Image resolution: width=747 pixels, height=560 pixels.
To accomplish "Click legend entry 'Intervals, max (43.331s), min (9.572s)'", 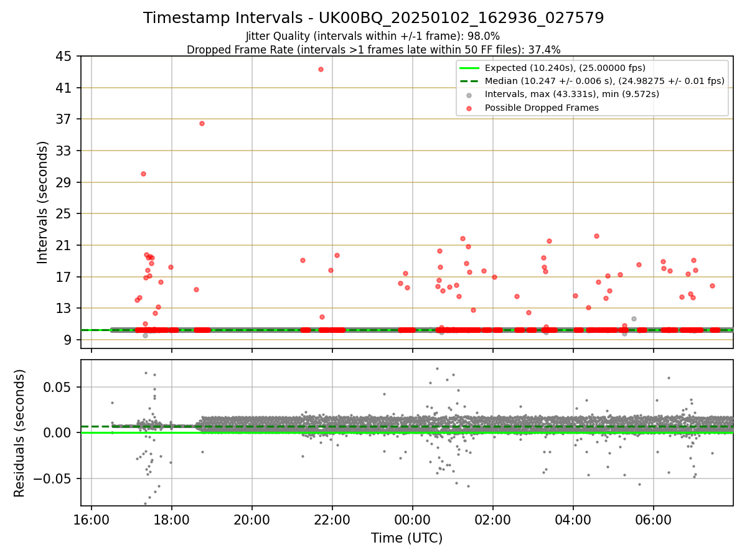I will pyautogui.click(x=571, y=94).
